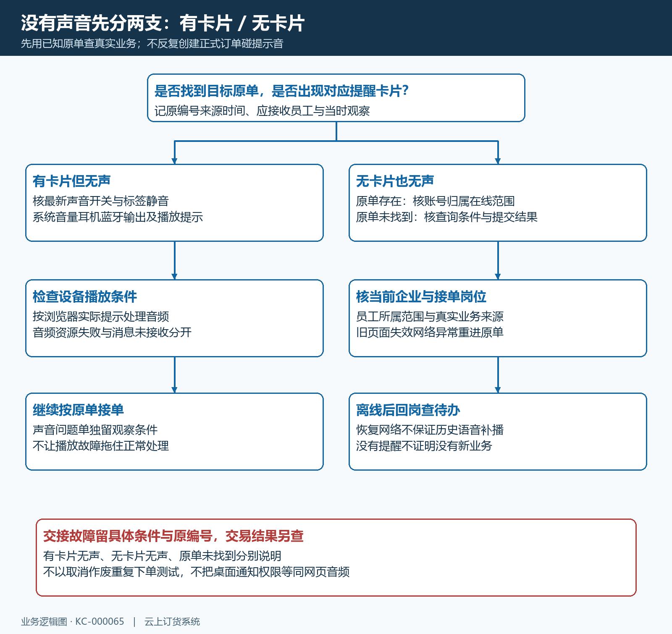The image size is (672, 634).
Task: Select the '无卡片也无声' box heading
Action: point(395,181)
